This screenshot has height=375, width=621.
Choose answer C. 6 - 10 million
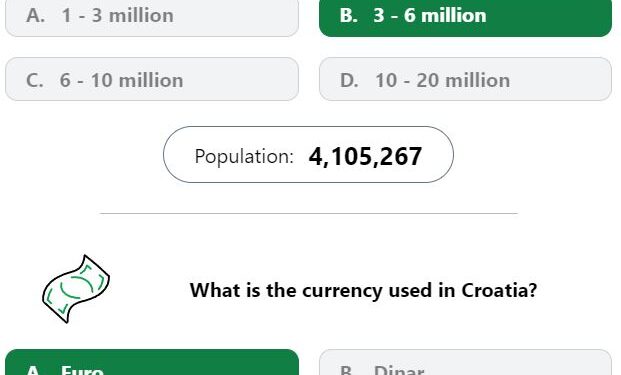152,79
